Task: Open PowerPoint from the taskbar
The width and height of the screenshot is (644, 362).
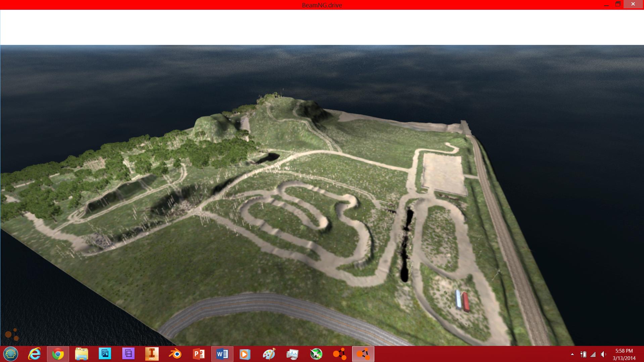Action: tap(199, 354)
